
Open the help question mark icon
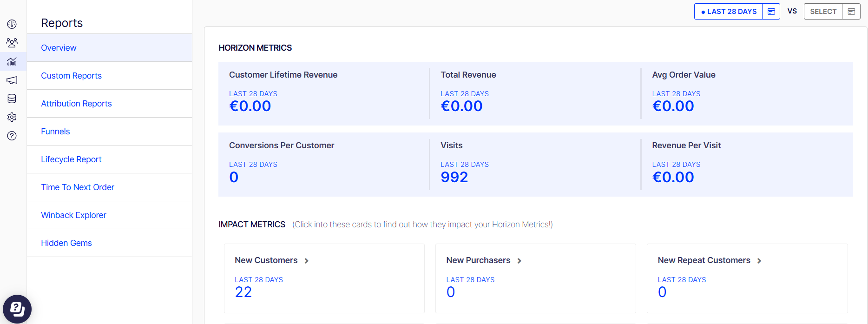tap(12, 136)
